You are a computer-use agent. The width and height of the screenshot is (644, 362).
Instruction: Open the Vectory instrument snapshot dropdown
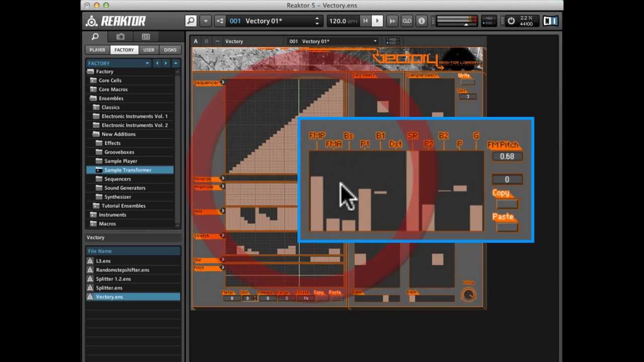pyautogui.click(x=333, y=41)
